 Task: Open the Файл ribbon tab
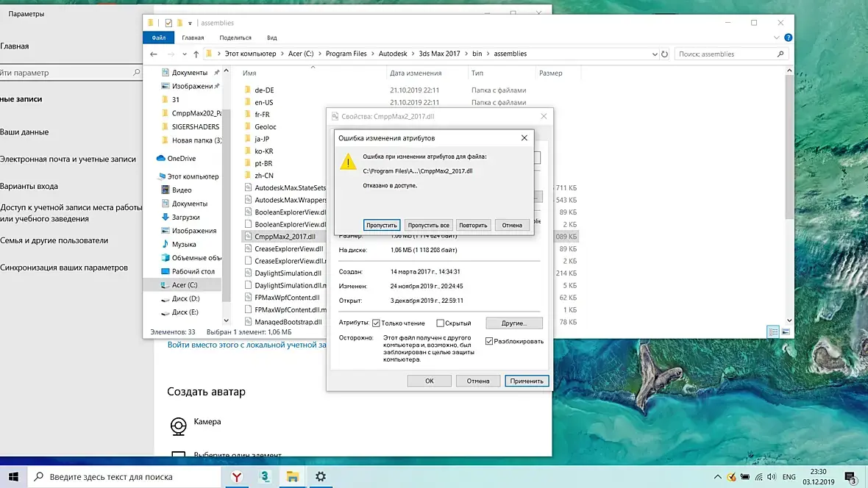(x=159, y=37)
